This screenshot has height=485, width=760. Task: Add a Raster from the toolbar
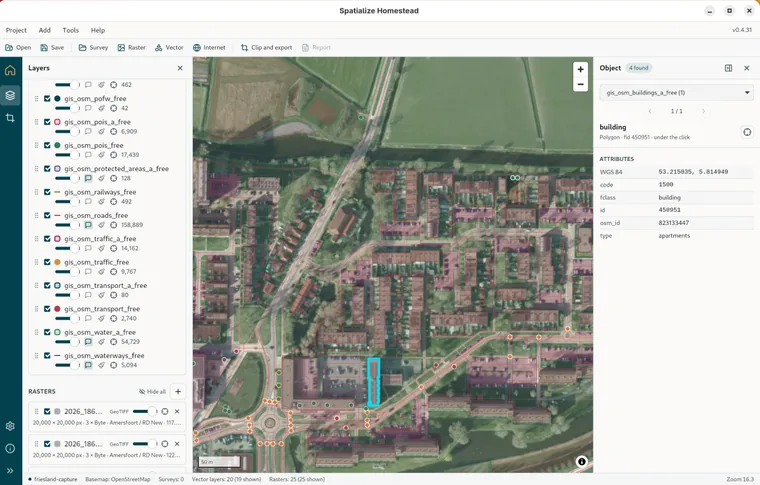pyautogui.click(x=131, y=47)
